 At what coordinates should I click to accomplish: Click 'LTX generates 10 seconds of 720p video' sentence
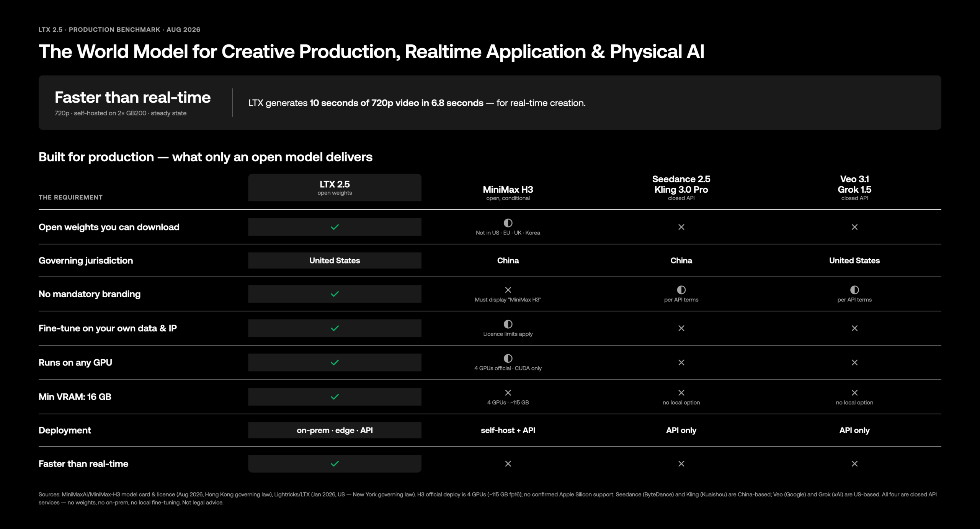[x=417, y=103]
